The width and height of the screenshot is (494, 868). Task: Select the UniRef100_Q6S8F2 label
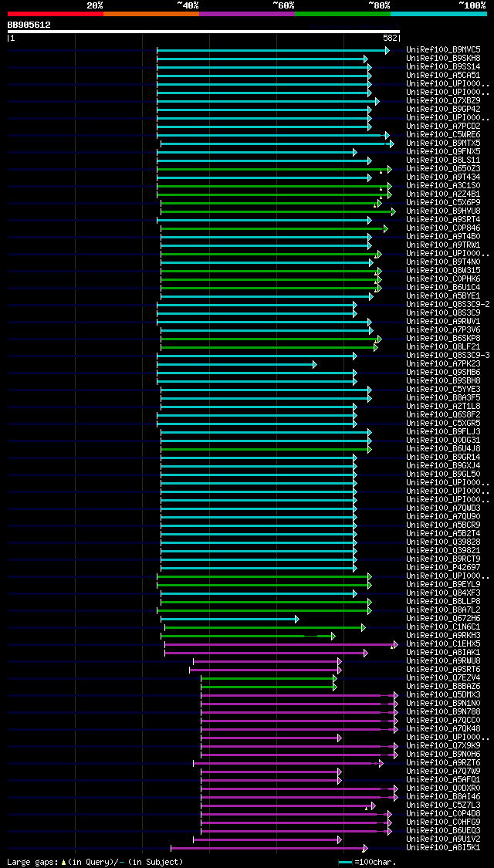[x=443, y=414]
